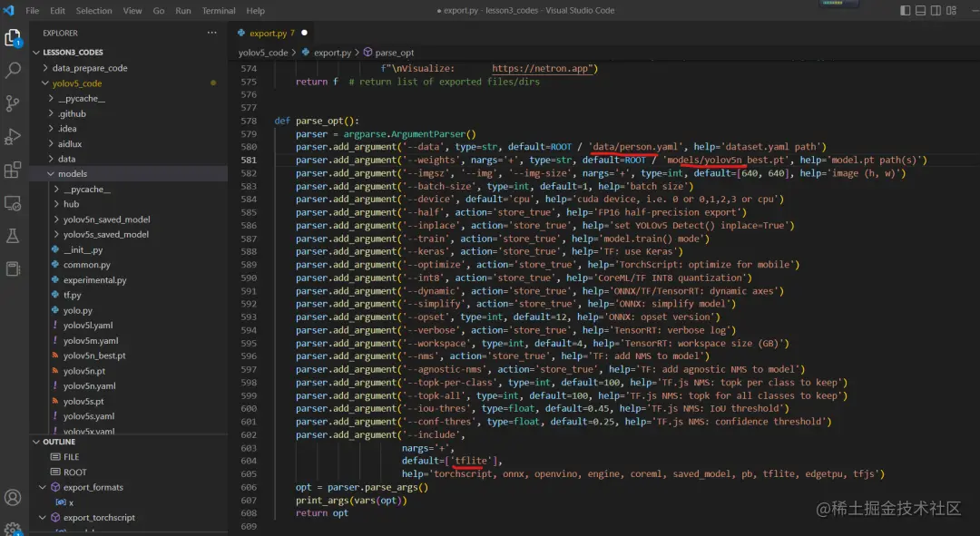The height and width of the screenshot is (536, 980).
Task: Click unsaved dot on export.py tab
Action: point(304,33)
